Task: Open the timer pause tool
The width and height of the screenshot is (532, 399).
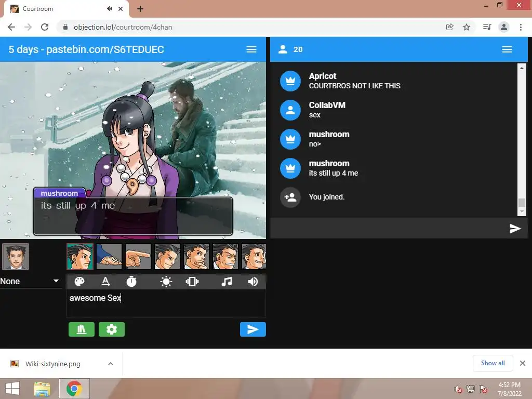Action: (131, 282)
